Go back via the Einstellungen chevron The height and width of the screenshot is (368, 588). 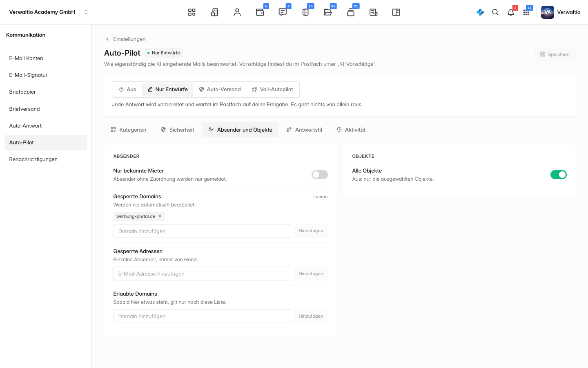click(x=107, y=39)
